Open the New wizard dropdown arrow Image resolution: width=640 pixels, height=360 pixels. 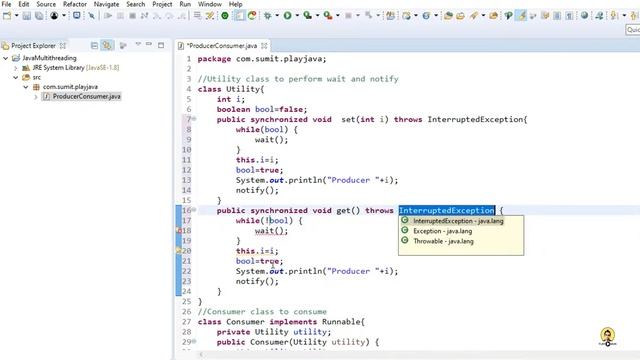(17, 16)
